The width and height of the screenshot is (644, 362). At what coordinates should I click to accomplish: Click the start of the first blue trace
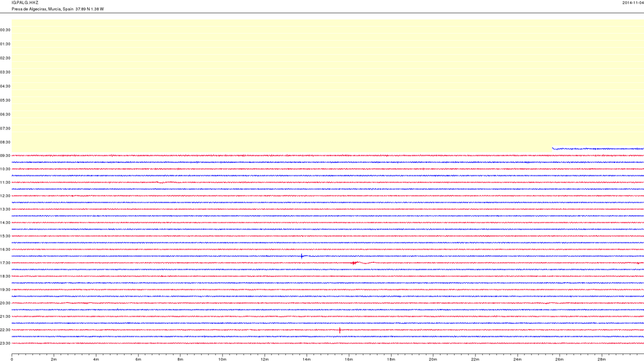click(x=553, y=148)
